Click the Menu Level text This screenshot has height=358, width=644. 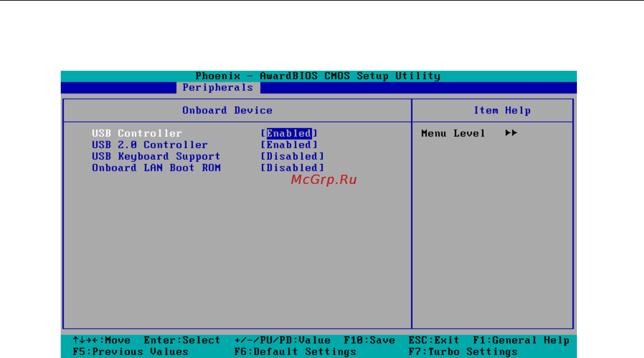click(x=453, y=133)
